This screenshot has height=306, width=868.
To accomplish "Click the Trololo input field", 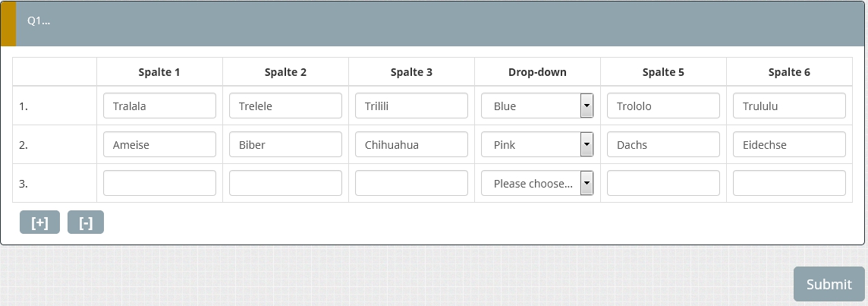I will pyautogui.click(x=663, y=106).
